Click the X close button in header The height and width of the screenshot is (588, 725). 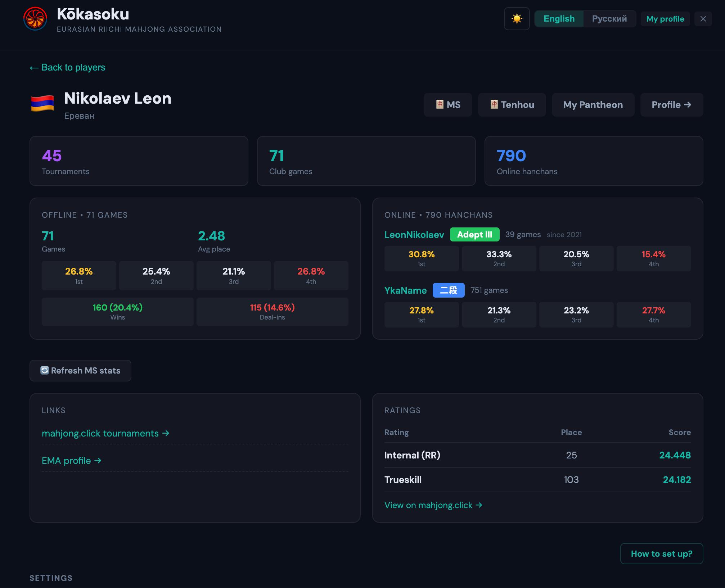click(703, 19)
